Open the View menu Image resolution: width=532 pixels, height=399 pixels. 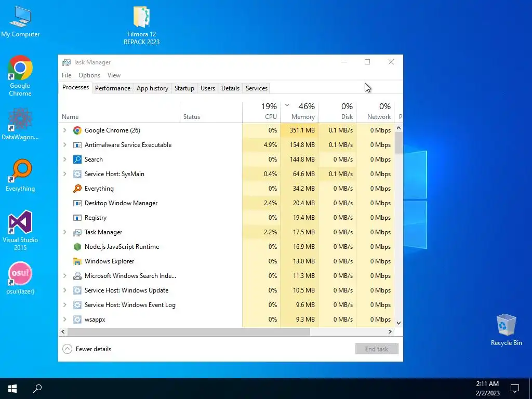tap(114, 75)
